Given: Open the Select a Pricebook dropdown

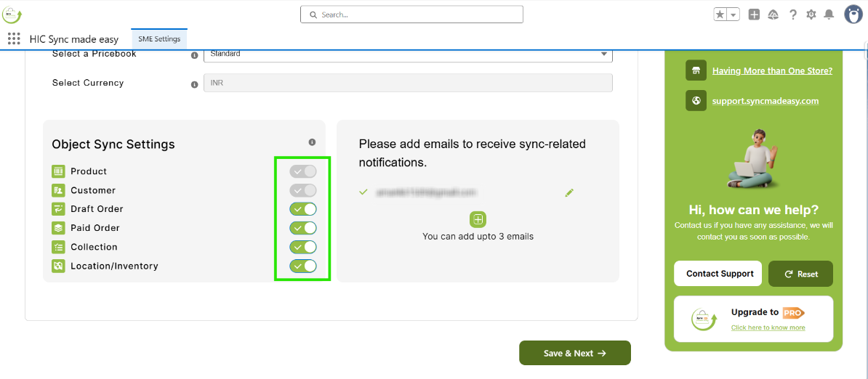Looking at the screenshot, I should pos(408,54).
